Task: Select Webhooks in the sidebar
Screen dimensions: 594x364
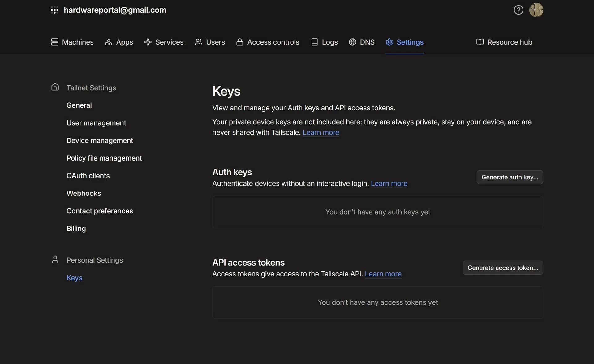Action: click(x=84, y=193)
